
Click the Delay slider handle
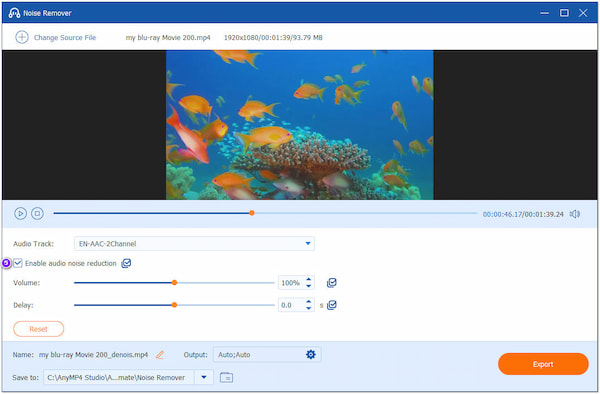coord(174,305)
